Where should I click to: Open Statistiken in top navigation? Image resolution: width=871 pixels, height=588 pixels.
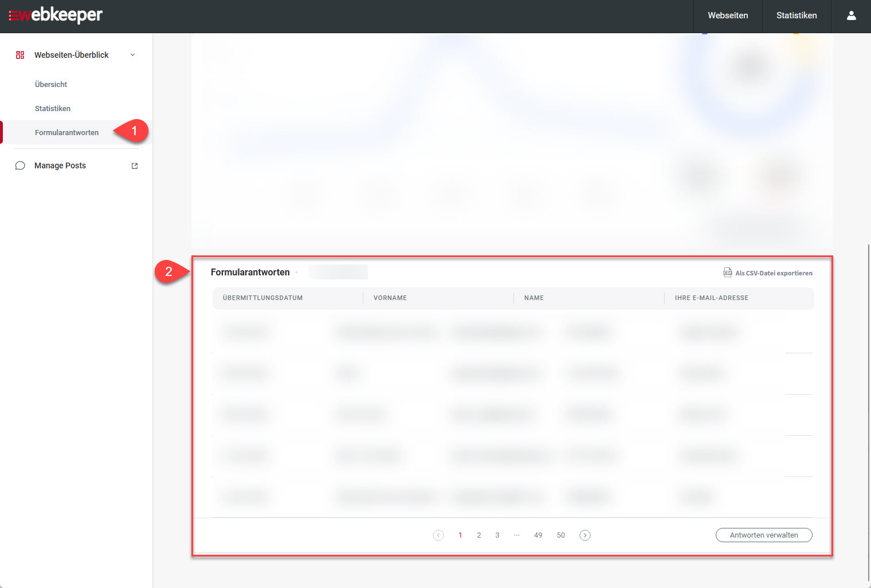tap(797, 15)
